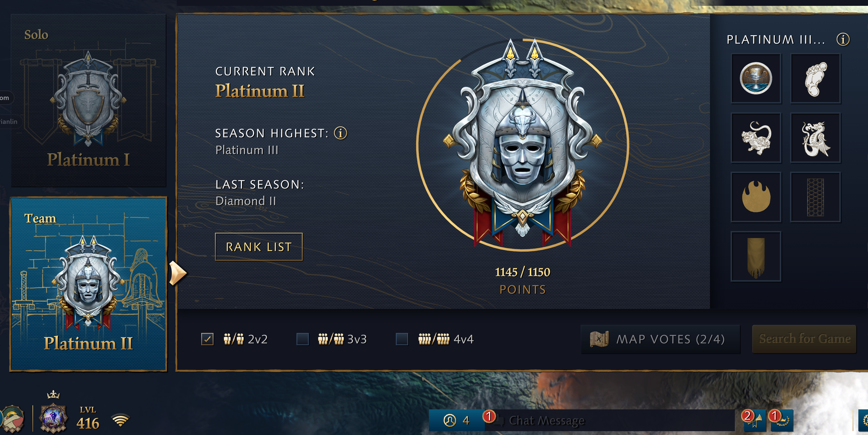The height and width of the screenshot is (435, 868).
Task: Click the Platinum III rewards info icon
Action: click(x=843, y=39)
